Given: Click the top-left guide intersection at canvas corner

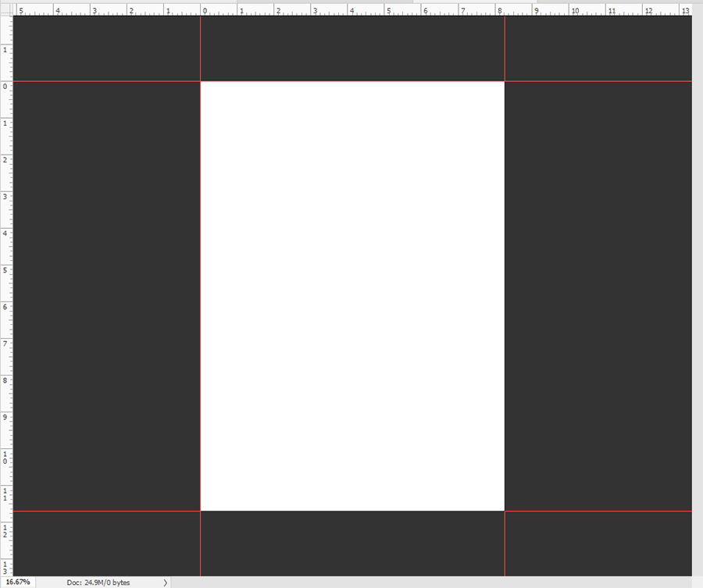Looking at the screenshot, I should 201,81.
